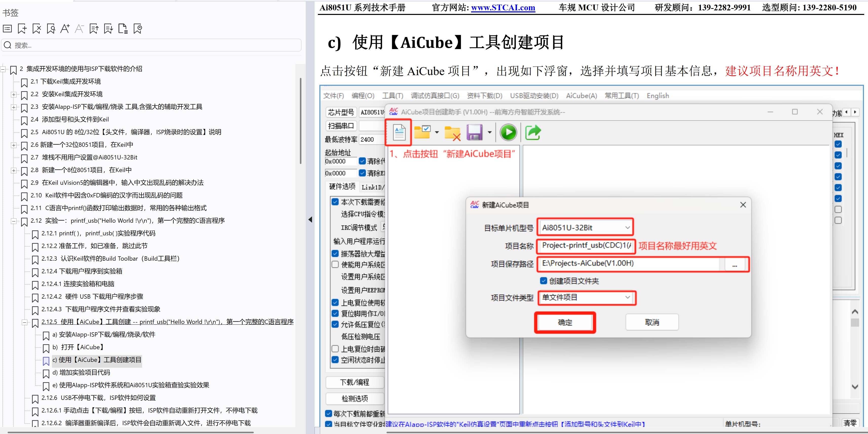The width and height of the screenshot is (868, 434).
Task: Open the 项目文件类型 单文件项目 dropdown
Action: 586,298
